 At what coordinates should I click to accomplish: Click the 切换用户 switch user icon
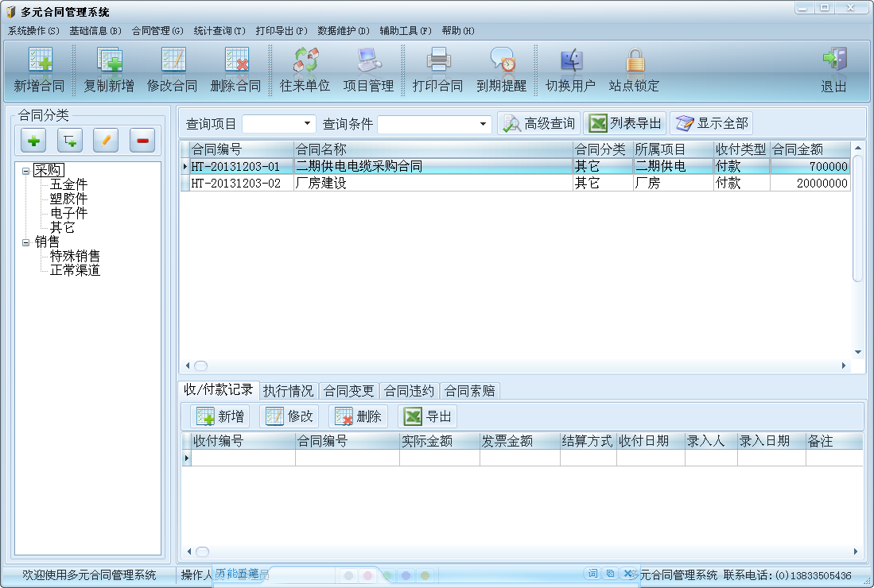click(571, 70)
